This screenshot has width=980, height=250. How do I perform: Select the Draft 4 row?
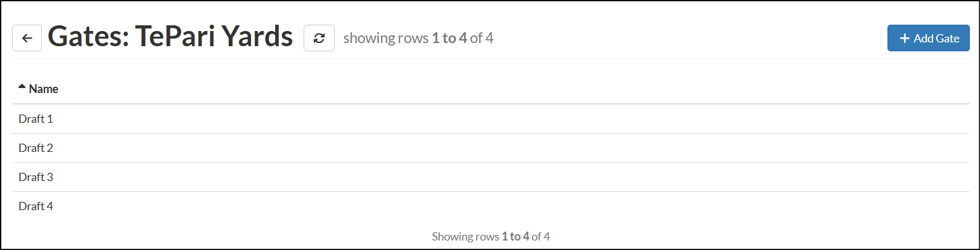click(491, 206)
